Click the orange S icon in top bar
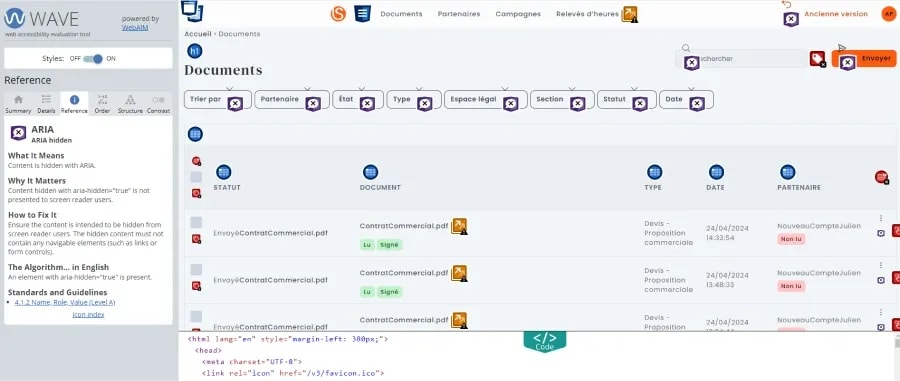This screenshot has width=900, height=381. pyautogui.click(x=338, y=14)
